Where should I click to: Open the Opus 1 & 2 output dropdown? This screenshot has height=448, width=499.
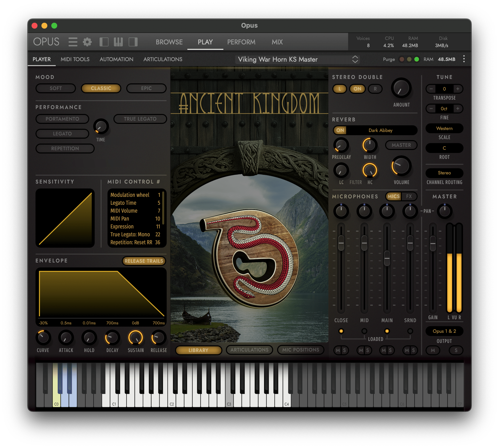point(444,331)
